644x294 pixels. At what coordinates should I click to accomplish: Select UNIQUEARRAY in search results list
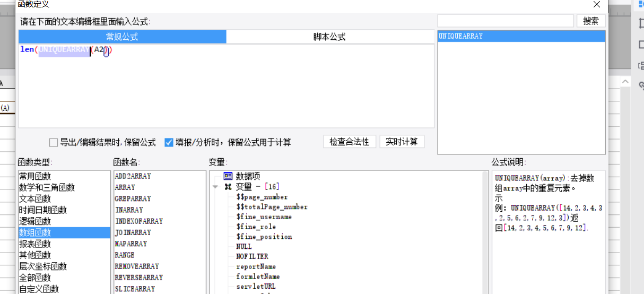coord(521,36)
